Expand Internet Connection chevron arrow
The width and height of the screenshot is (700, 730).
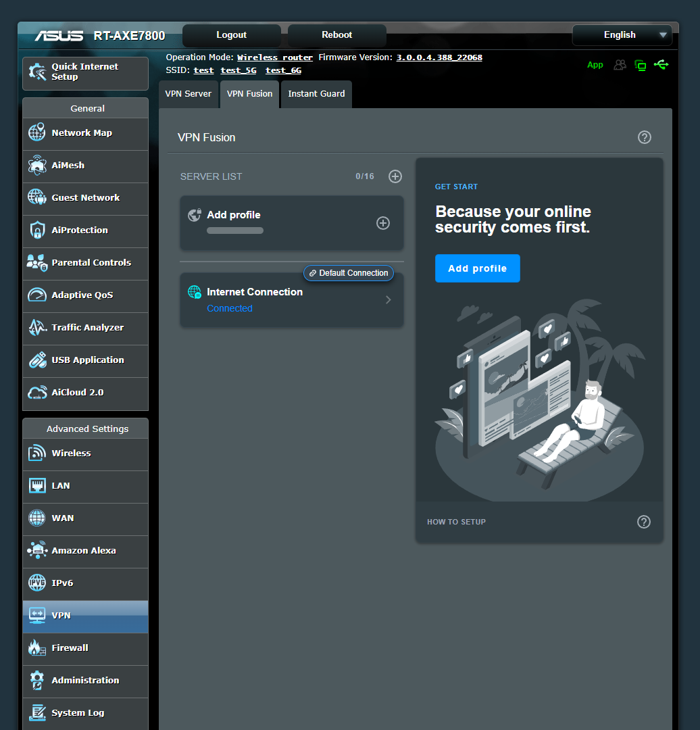point(388,300)
